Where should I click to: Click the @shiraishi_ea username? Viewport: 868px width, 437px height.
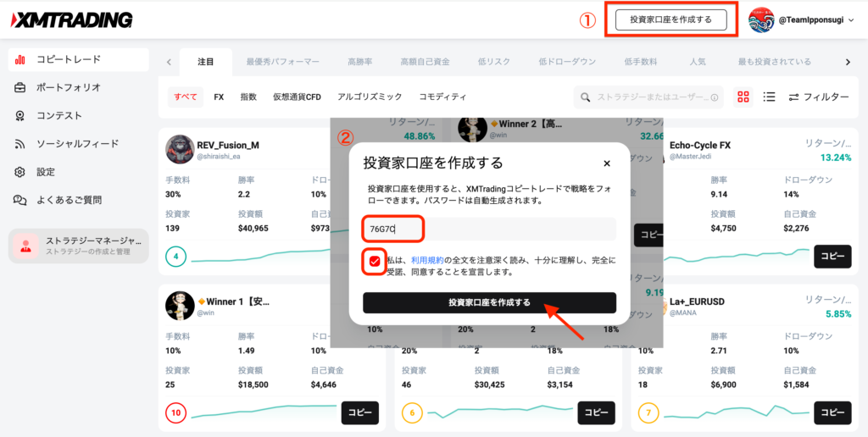coord(219,157)
